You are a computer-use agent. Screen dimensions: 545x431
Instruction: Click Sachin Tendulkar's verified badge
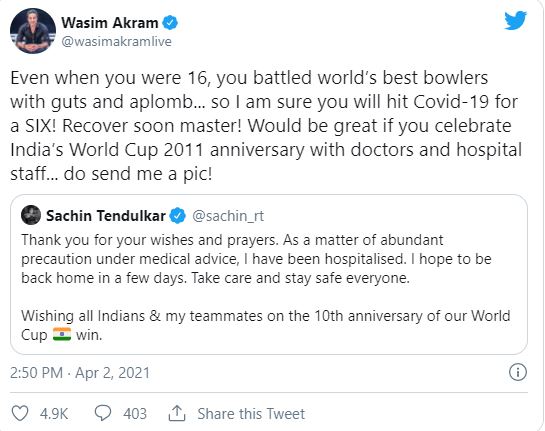[178, 216]
